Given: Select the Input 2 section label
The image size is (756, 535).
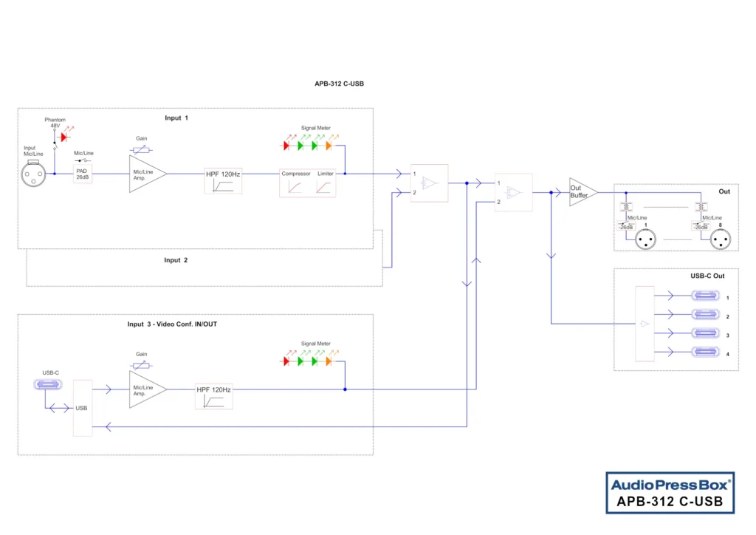Looking at the screenshot, I should click(x=176, y=260).
